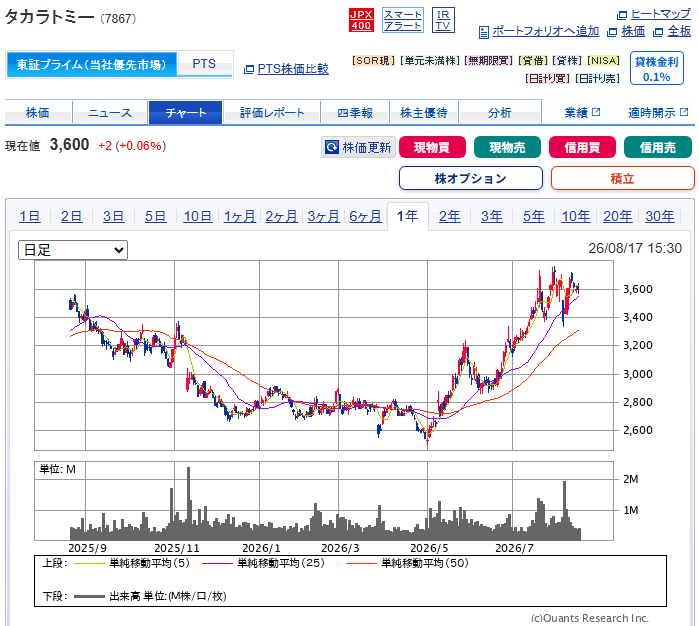Set chart period to 10年
This screenshot has height=626, width=699.
[576, 216]
